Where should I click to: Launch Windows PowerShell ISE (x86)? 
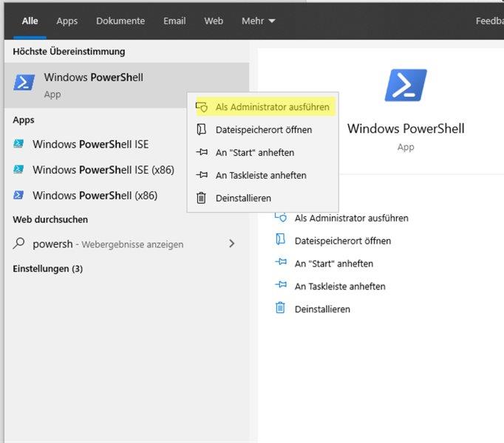103,170
